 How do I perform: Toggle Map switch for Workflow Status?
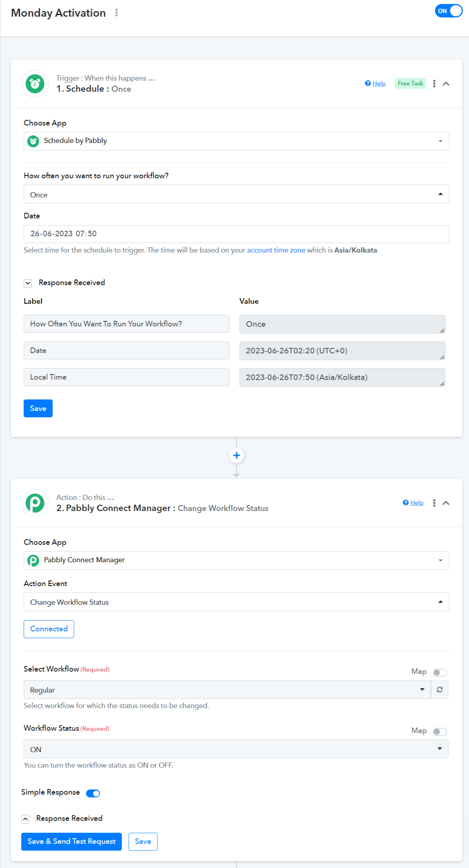tap(440, 731)
